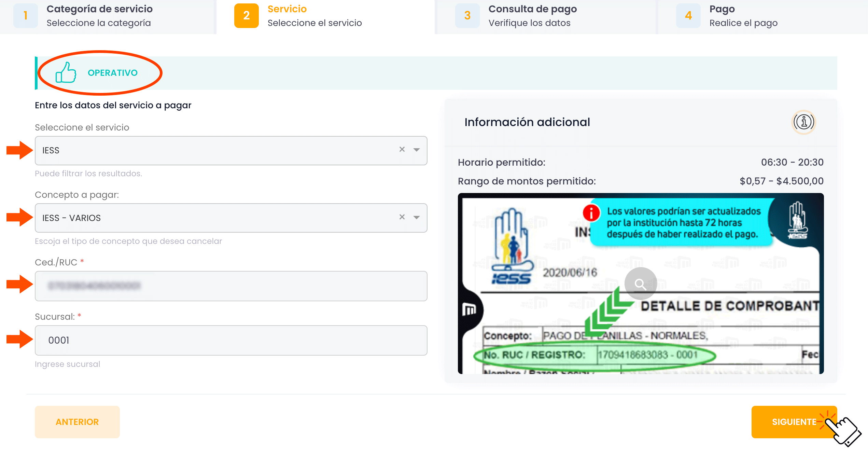Click the thumbs-up Operativo status icon
868x455 pixels.
66,72
